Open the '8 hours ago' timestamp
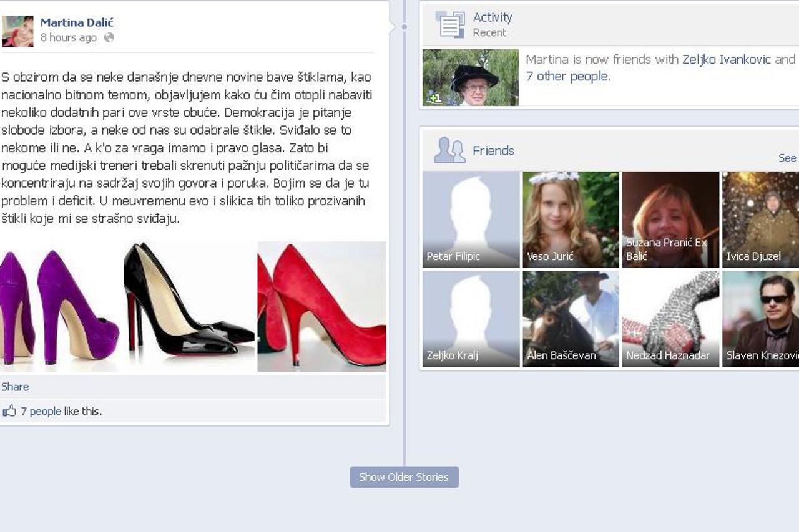The image size is (799, 532). click(69, 37)
